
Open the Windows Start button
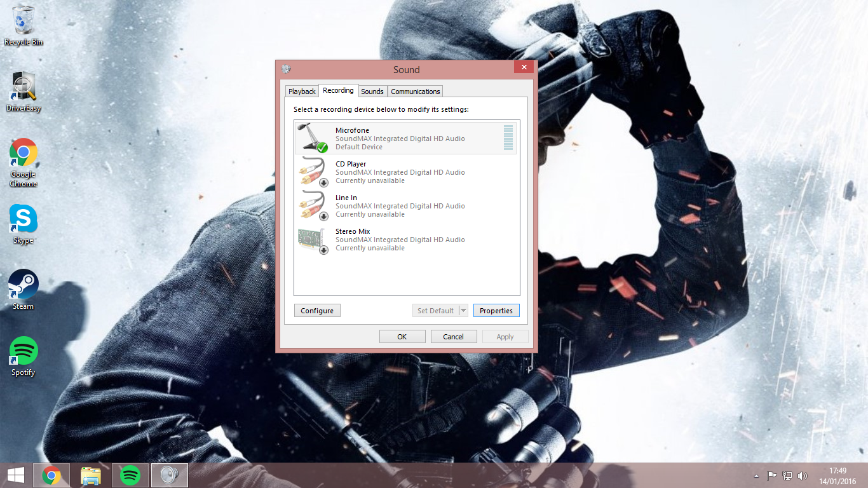16,475
